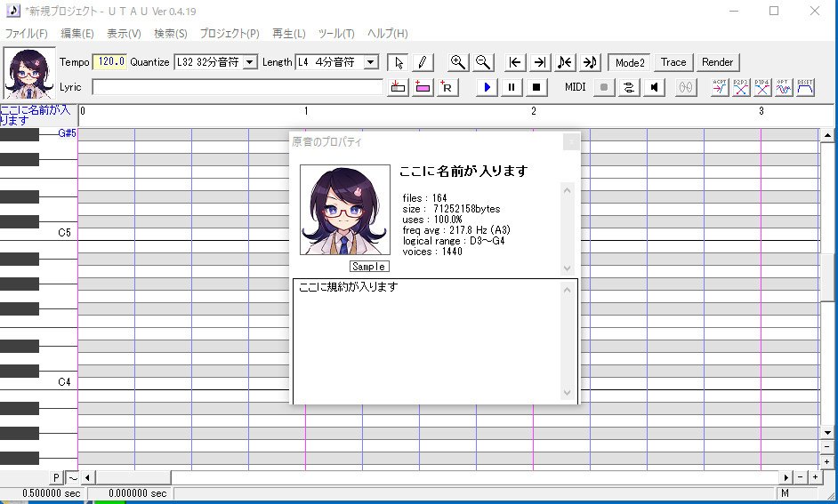This screenshot has height=504, width=838.
Task: Click vertical scrollbar down arrow
Action: tap(827, 433)
